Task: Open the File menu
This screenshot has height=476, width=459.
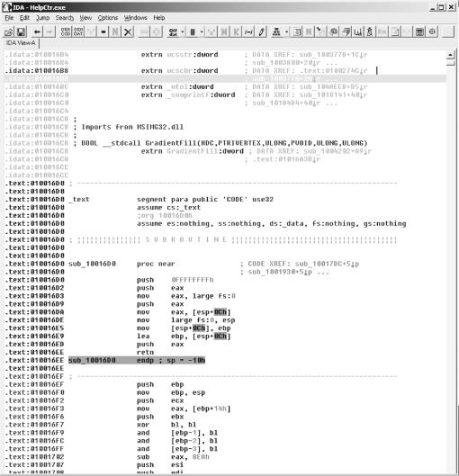Action: [x=9, y=18]
